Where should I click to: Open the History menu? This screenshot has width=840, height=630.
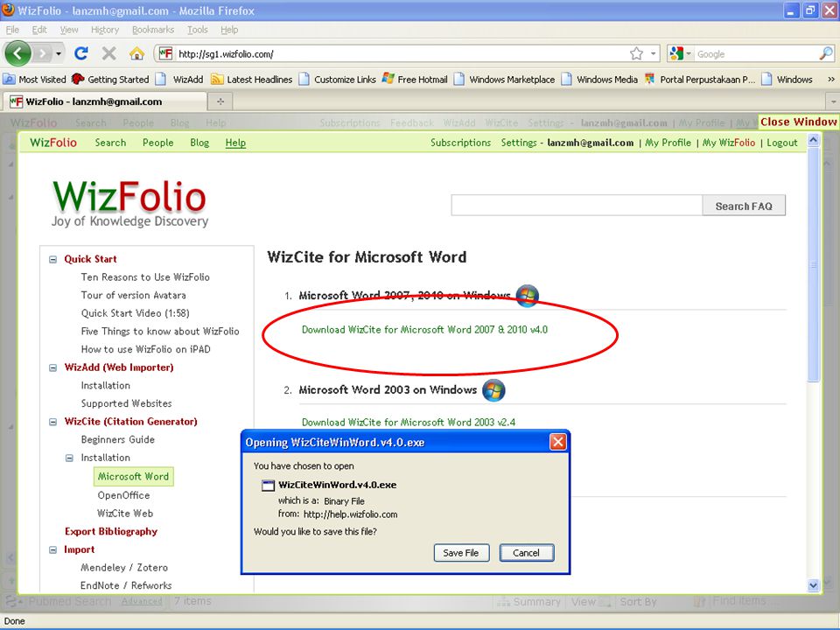point(105,30)
